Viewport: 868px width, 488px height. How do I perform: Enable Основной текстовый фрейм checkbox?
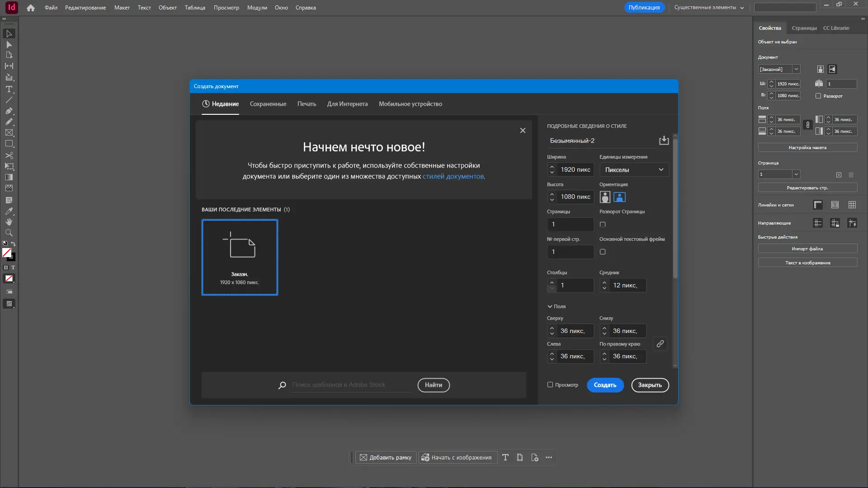pyautogui.click(x=603, y=252)
